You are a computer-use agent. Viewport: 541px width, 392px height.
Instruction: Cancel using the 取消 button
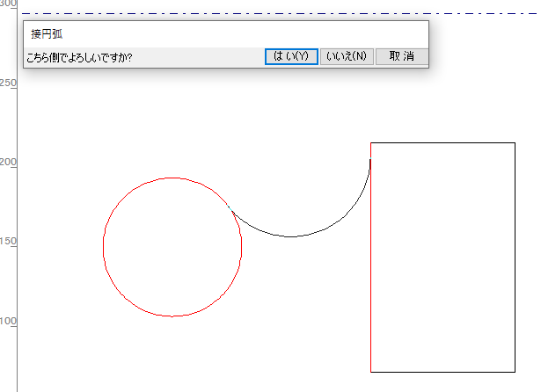pos(402,56)
